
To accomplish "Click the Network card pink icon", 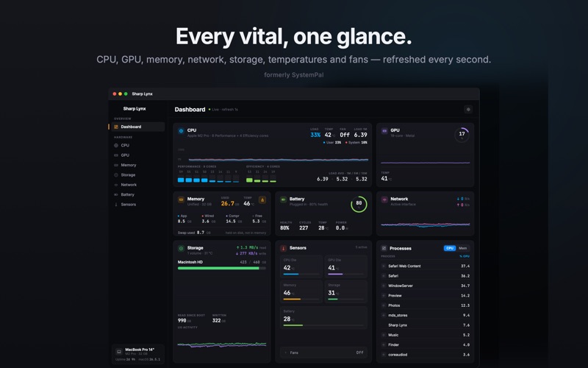I will click(x=384, y=199).
